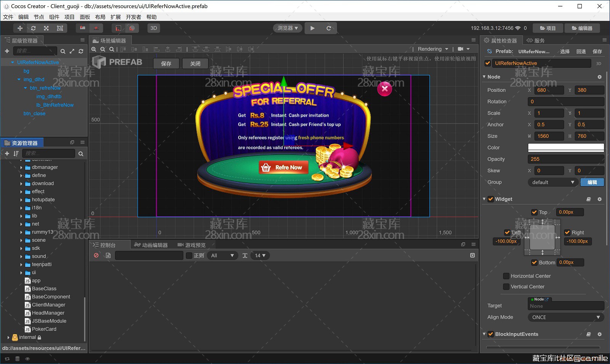Select the btn_close node in hierarchy

(34, 113)
